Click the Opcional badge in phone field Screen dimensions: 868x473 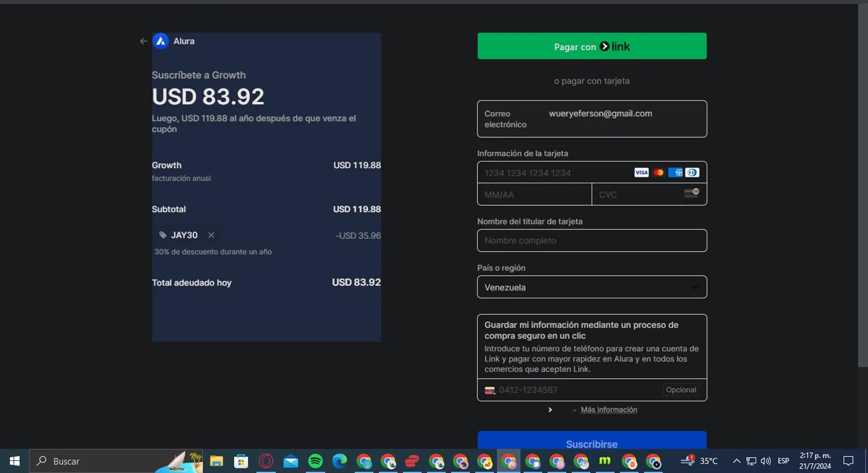(x=681, y=390)
